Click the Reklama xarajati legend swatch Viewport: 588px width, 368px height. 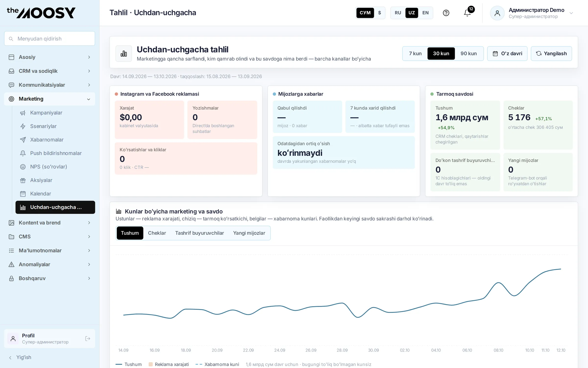click(x=151, y=364)
